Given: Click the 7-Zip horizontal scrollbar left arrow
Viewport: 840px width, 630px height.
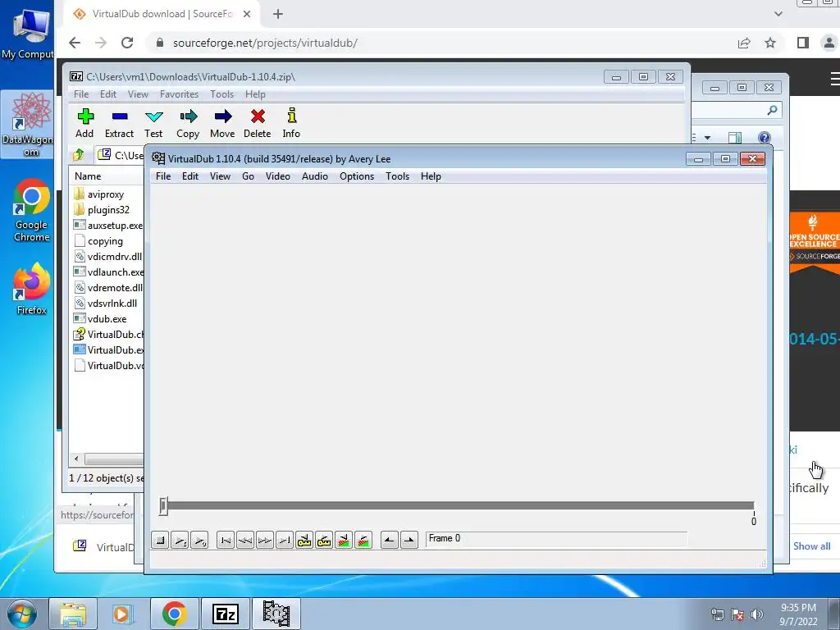Looking at the screenshot, I should [76, 459].
